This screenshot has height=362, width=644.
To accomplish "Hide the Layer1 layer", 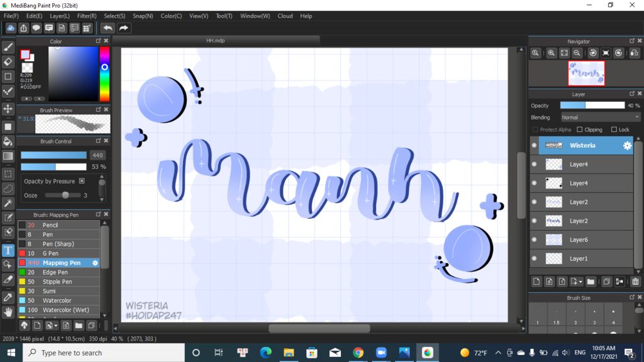I will [534, 258].
